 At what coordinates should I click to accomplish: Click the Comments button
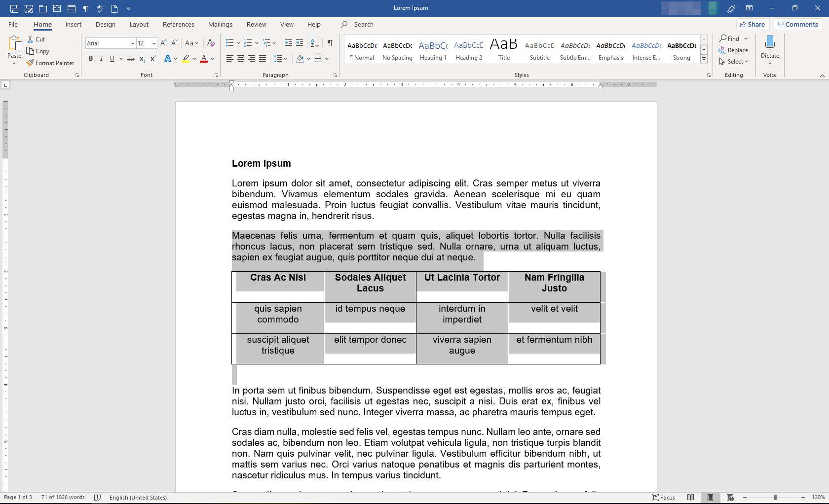pyautogui.click(x=798, y=24)
